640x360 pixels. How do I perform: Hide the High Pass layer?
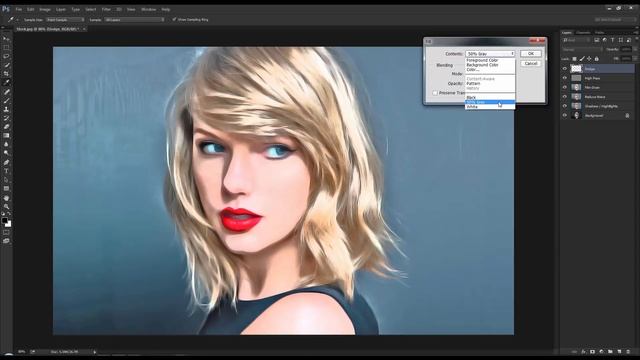tap(565, 78)
